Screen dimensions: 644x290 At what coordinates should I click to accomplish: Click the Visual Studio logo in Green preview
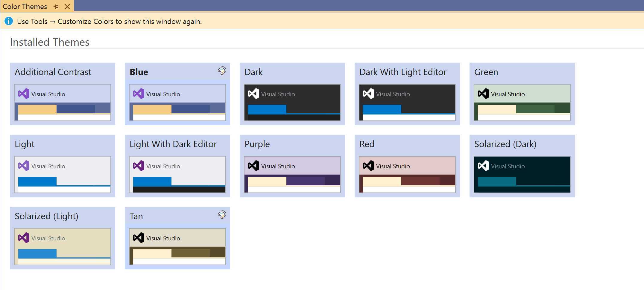click(483, 94)
